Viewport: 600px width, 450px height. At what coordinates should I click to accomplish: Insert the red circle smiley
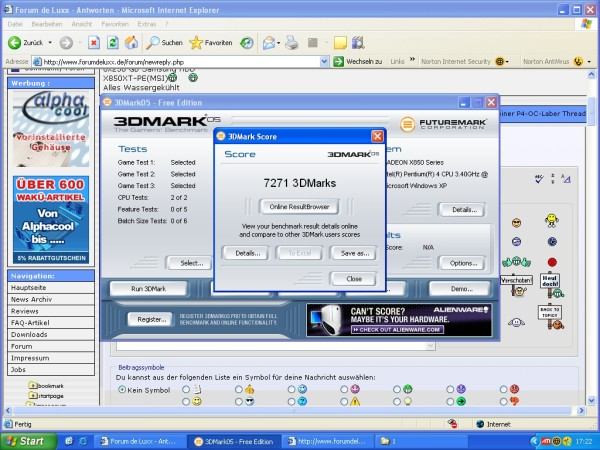[x=552, y=262]
